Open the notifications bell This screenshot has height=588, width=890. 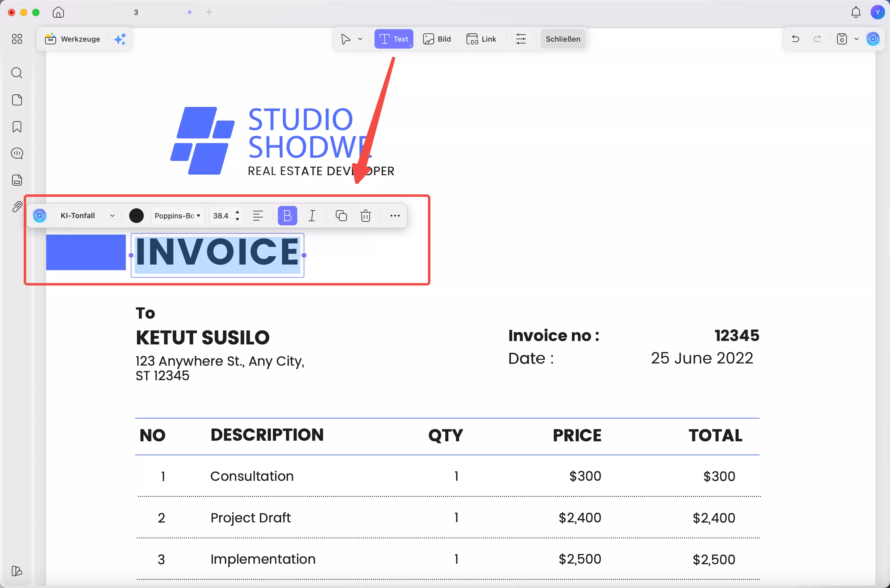tap(855, 12)
